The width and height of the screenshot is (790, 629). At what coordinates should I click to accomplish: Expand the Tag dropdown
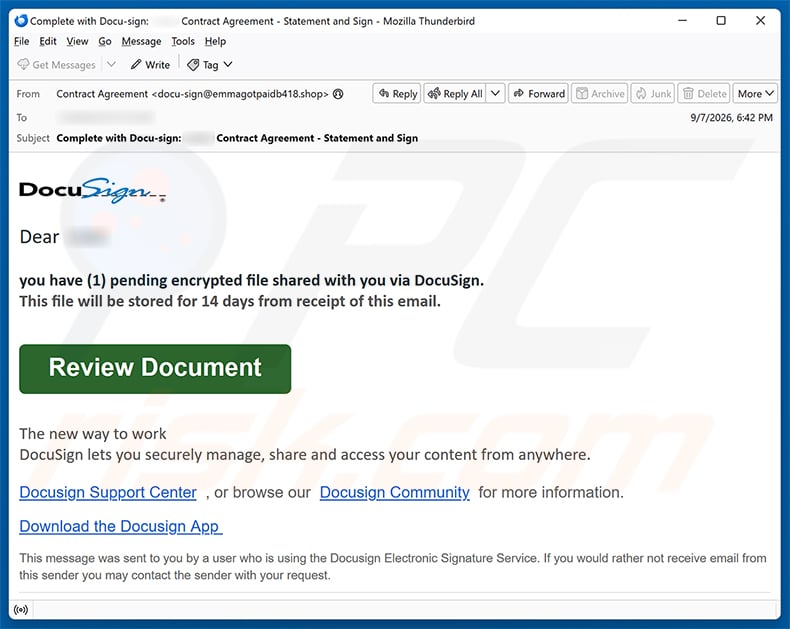210,65
